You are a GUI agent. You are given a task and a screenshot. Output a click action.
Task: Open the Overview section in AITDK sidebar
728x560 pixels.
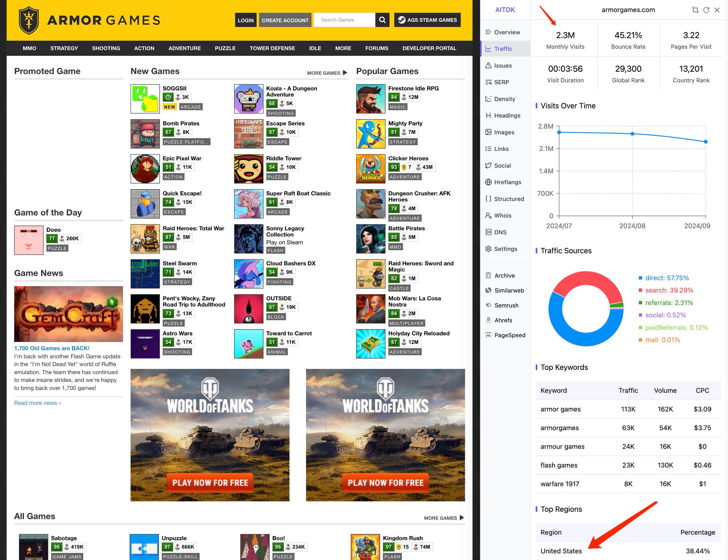(x=505, y=32)
